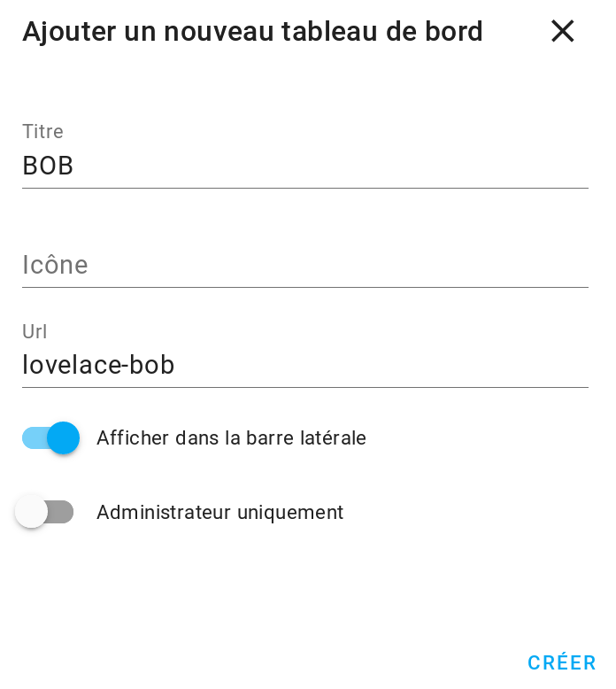Click the white knob of the admin-only toggle

click(x=31, y=512)
